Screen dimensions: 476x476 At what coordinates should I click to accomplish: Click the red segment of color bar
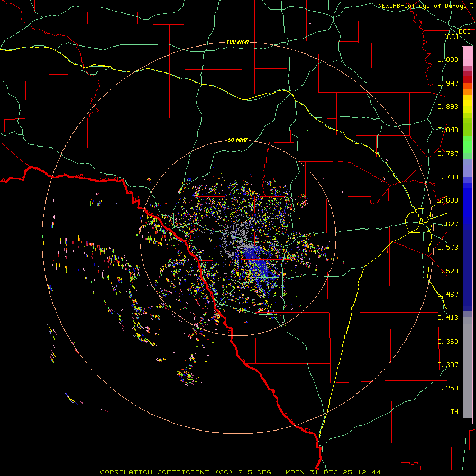tap(467, 79)
